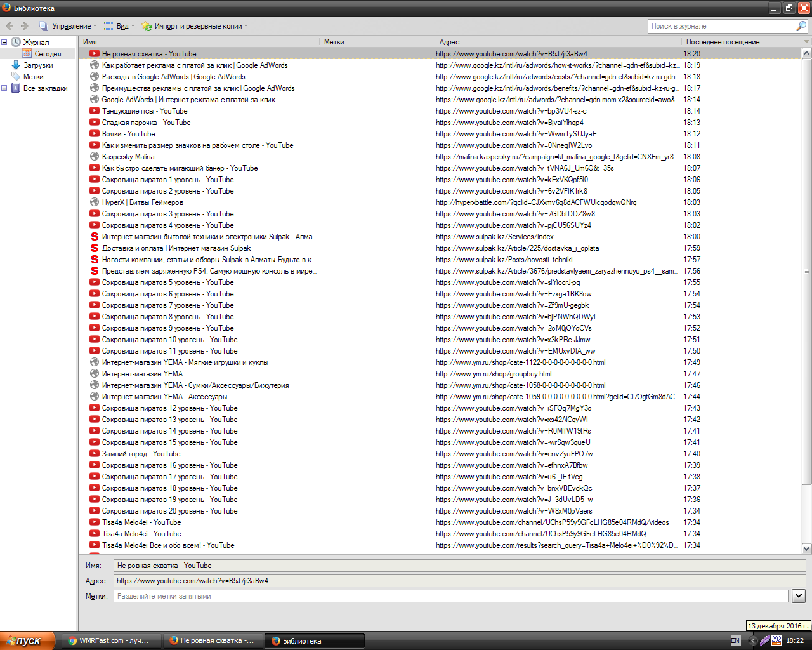Click globe icon of YEMA Аксессуары row

(x=95, y=397)
